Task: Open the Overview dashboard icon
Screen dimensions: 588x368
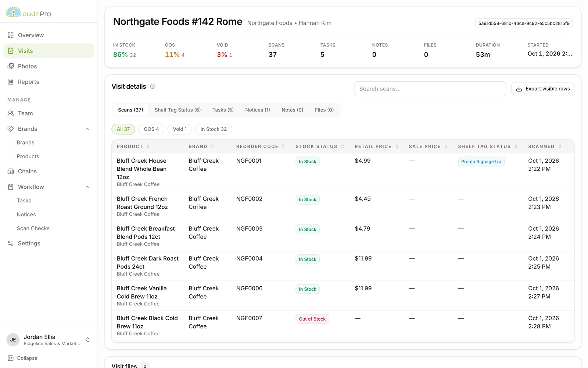Action: (11, 35)
